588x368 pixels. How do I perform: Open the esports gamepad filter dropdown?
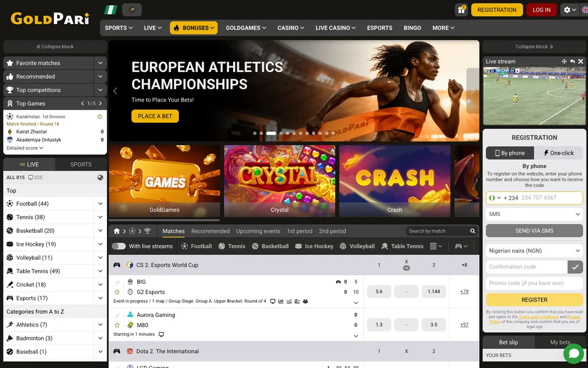[461, 246]
